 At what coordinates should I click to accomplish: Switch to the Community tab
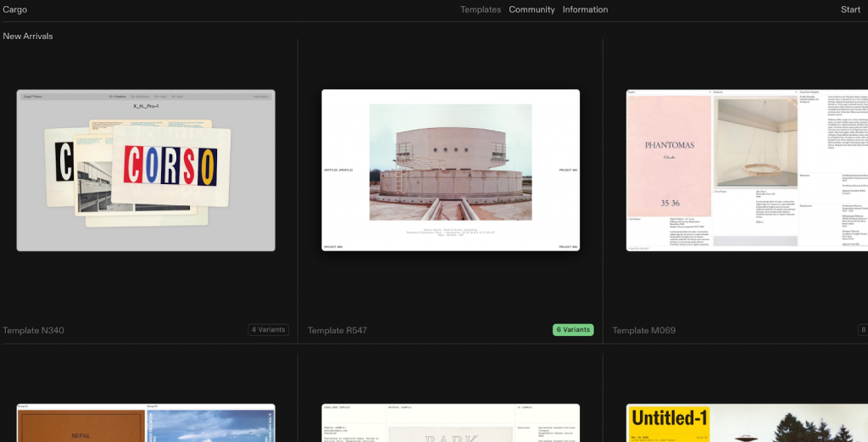coord(531,10)
